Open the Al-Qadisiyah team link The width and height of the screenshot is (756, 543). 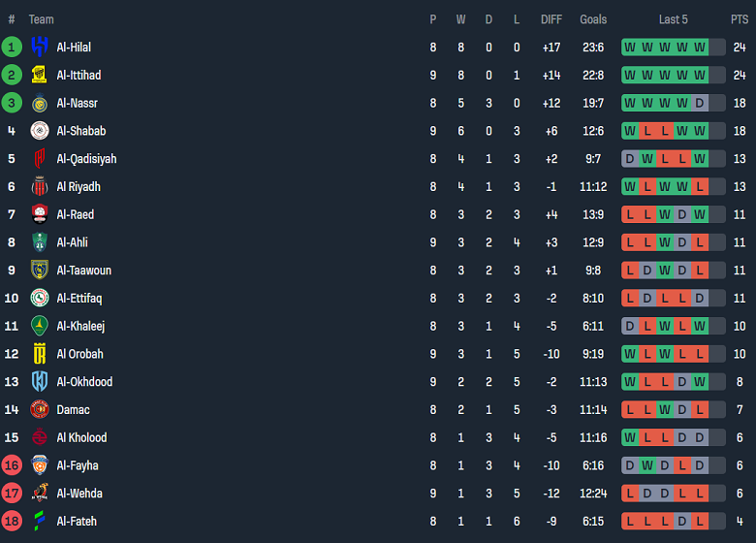(x=86, y=159)
